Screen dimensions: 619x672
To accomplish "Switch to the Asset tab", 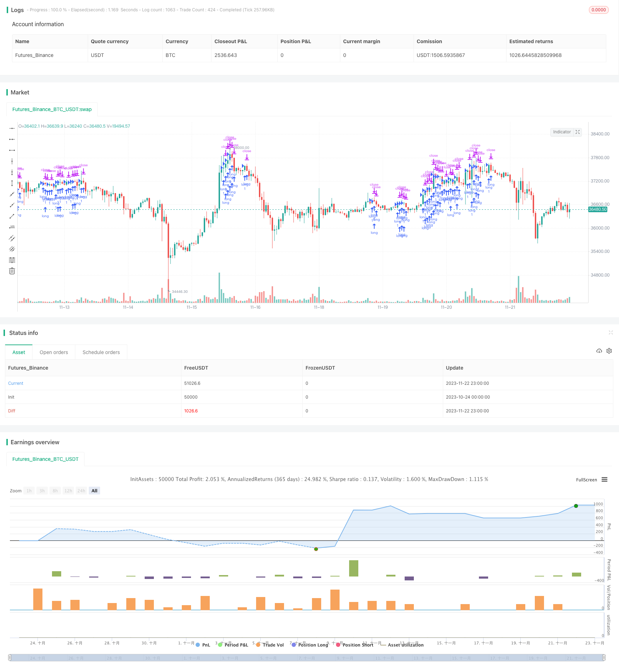I will pyautogui.click(x=19, y=352).
